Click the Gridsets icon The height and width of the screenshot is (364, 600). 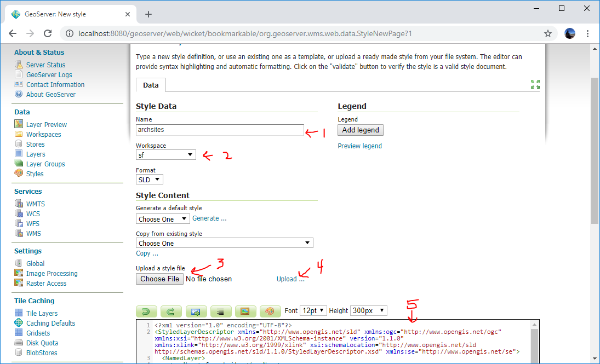tap(19, 333)
